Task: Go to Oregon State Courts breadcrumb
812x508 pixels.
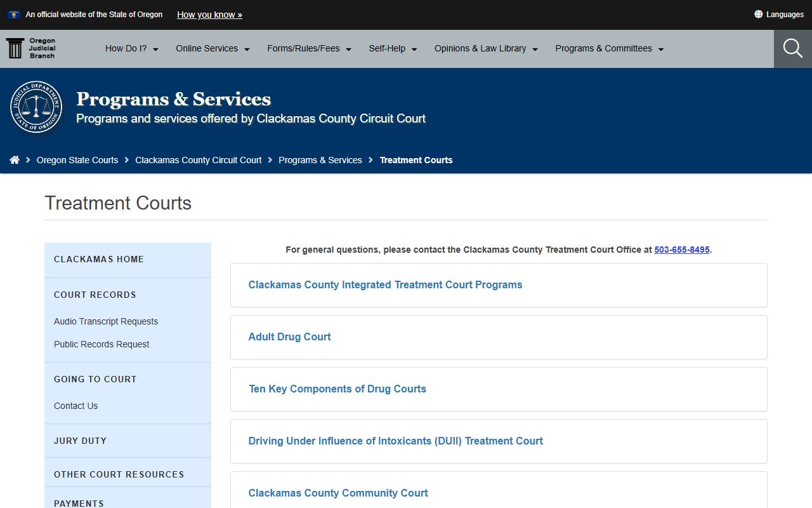Action: [x=77, y=160]
